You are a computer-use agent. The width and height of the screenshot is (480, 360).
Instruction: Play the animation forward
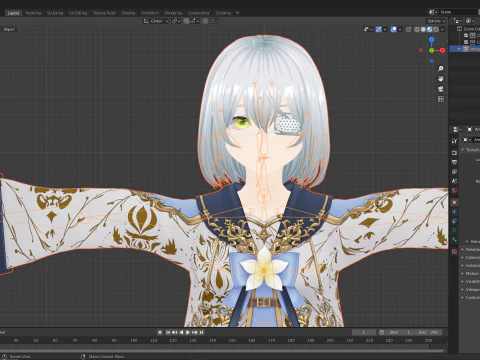coord(188,332)
